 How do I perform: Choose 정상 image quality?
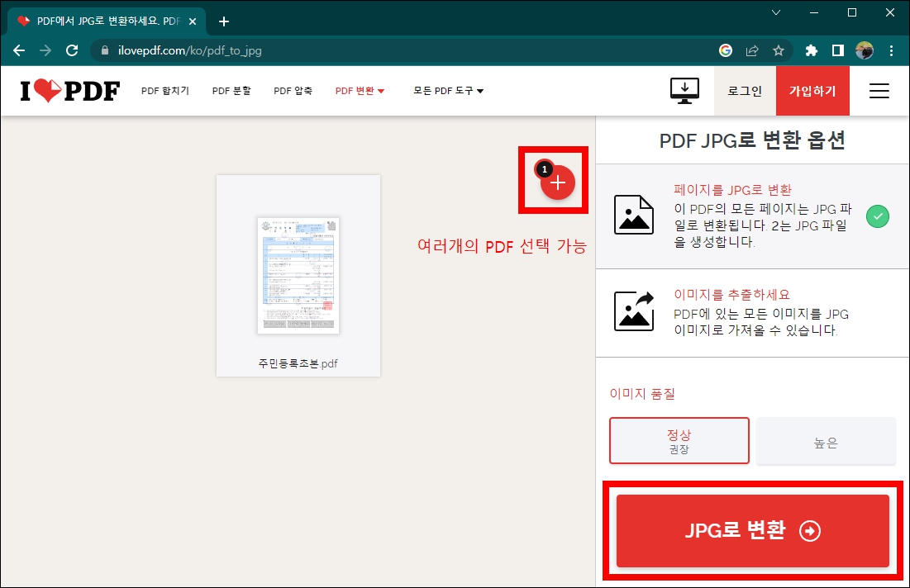pos(679,440)
